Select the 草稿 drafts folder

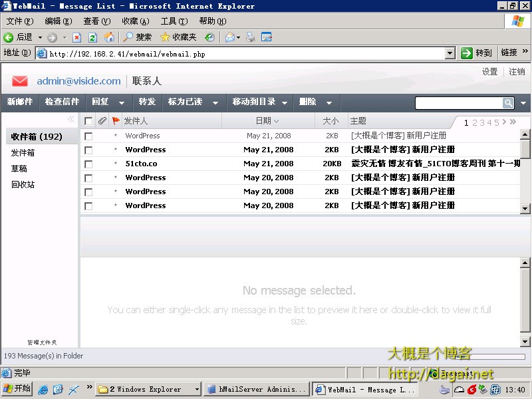19,169
